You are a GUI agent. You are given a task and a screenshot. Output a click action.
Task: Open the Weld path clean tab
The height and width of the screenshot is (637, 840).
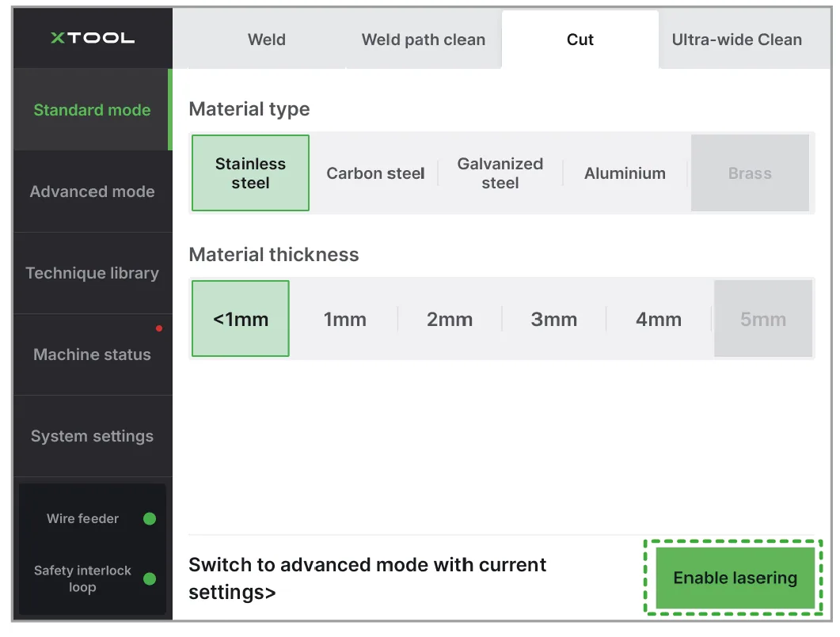point(424,40)
